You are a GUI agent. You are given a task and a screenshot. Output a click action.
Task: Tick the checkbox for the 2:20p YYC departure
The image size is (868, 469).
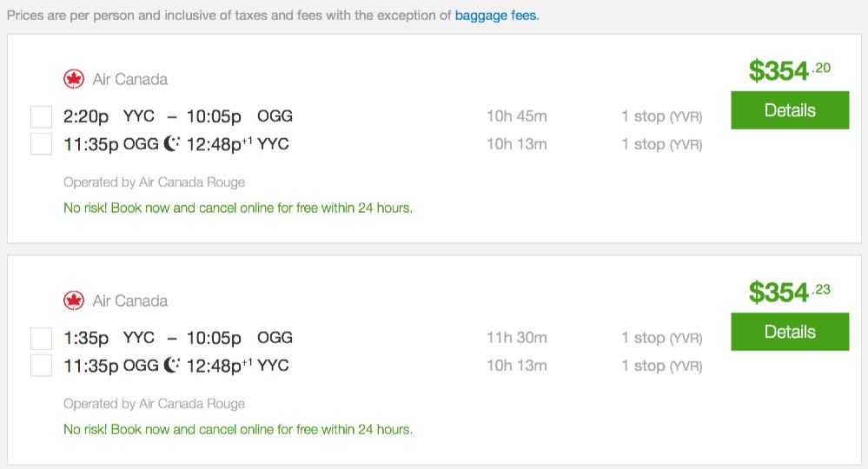41,116
